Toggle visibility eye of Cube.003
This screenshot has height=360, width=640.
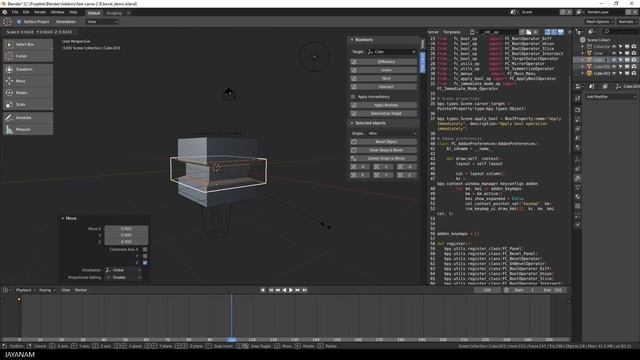pos(613,73)
